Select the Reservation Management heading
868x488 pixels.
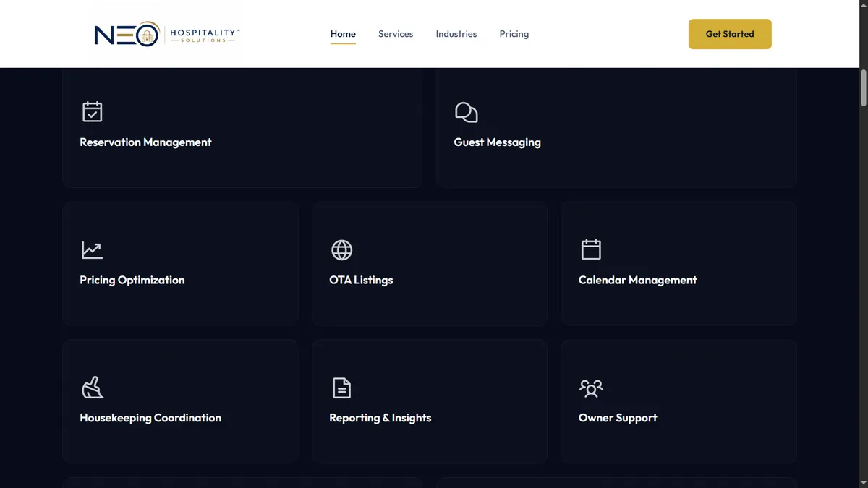coord(145,142)
